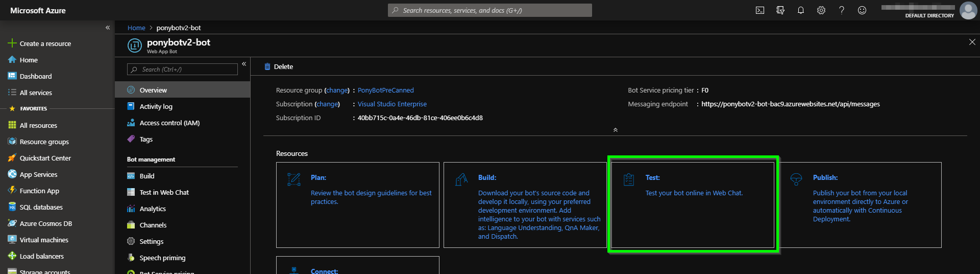Screen dimensions: 980x274
Task: Open the Build description link
Action: pos(540,215)
